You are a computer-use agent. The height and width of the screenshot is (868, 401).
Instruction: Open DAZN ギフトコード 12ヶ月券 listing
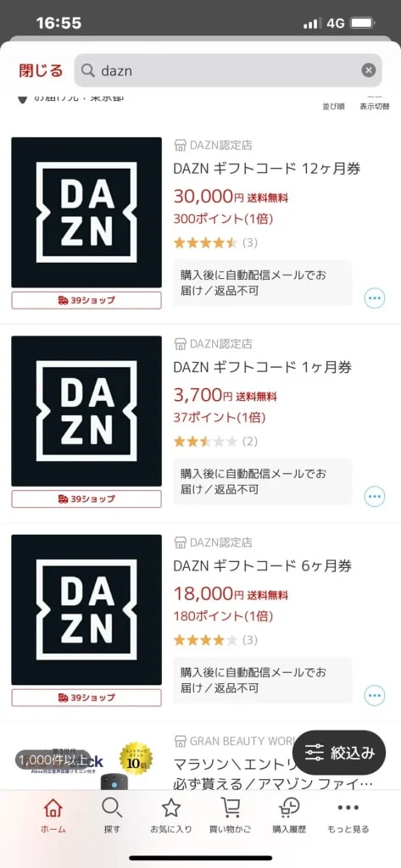[267, 169]
